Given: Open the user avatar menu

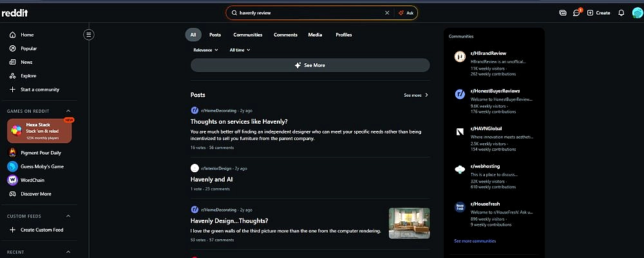Looking at the screenshot, I should [x=638, y=13].
